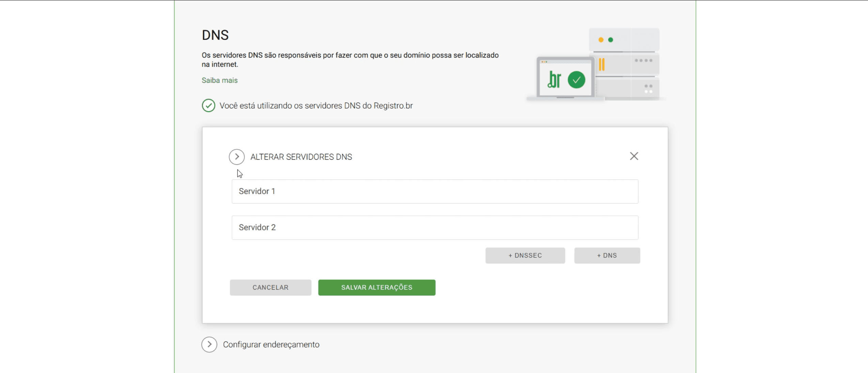Focus the Servidor 1 input field
This screenshot has width=868, height=373.
click(x=435, y=192)
